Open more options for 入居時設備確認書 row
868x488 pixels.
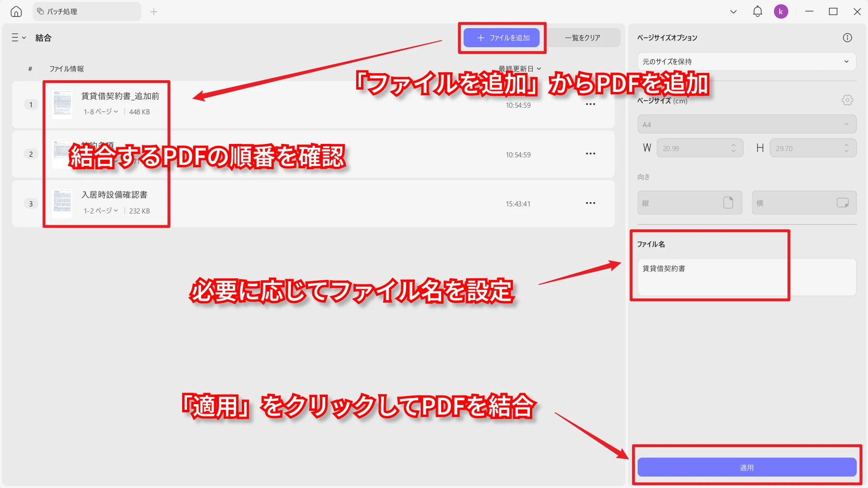590,203
